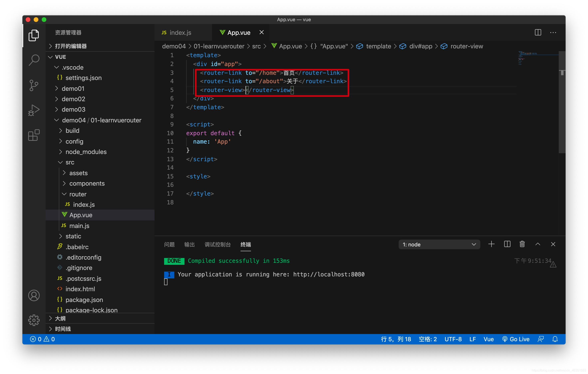The width and height of the screenshot is (588, 374).
Task: Click node terminal dropdown selector
Action: [x=437, y=245]
